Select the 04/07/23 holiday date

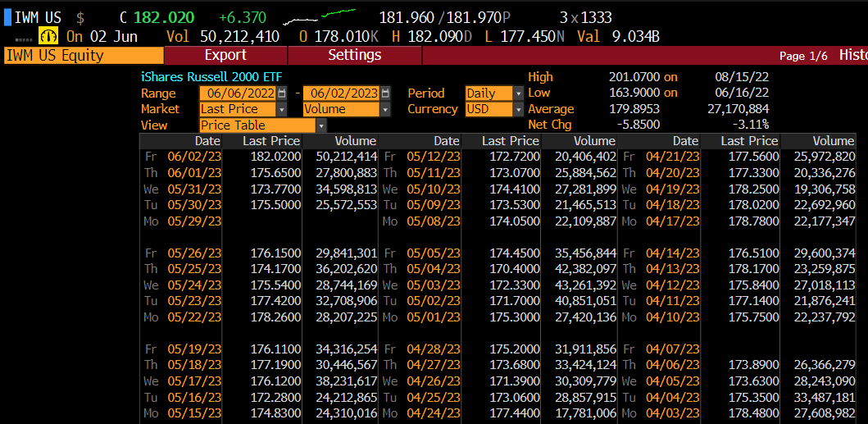click(672, 349)
